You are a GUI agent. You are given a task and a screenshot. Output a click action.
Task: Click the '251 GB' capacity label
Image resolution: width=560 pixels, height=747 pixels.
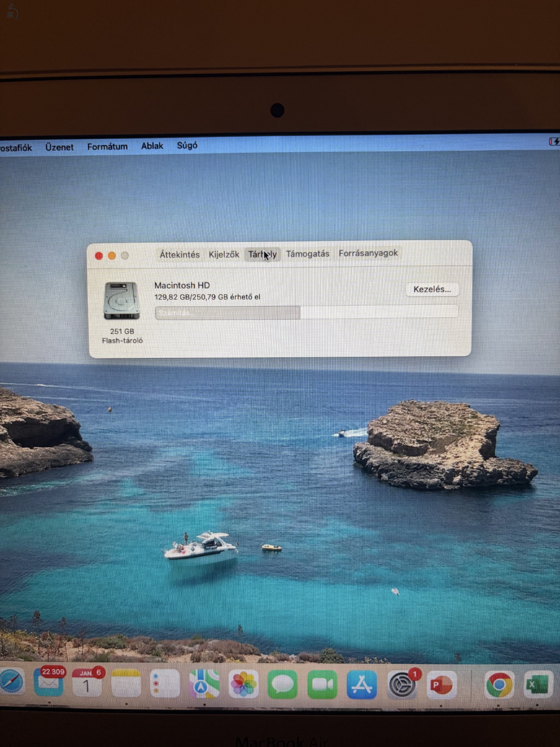pyautogui.click(x=122, y=331)
